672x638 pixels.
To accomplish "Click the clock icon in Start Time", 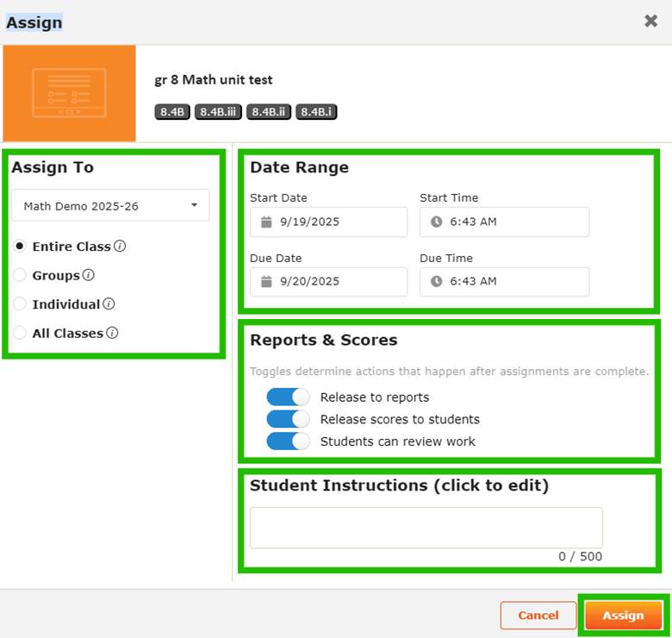I will (436, 222).
